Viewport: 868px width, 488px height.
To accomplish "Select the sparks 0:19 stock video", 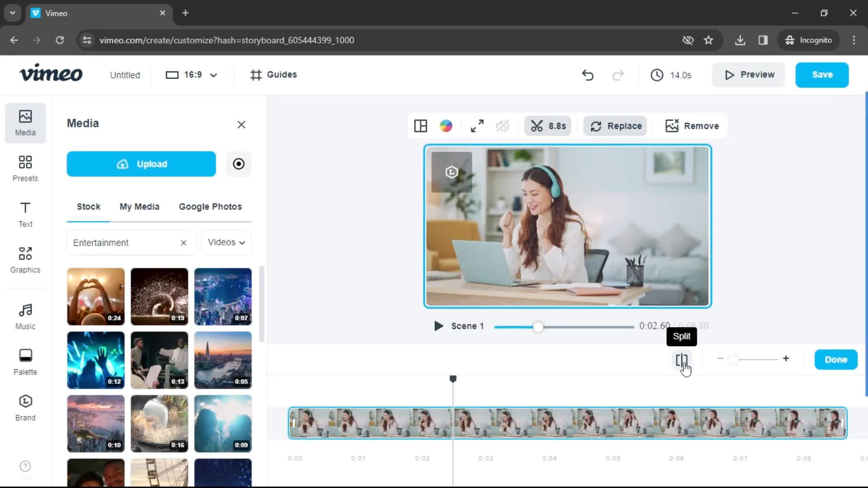I will pyautogui.click(x=159, y=297).
